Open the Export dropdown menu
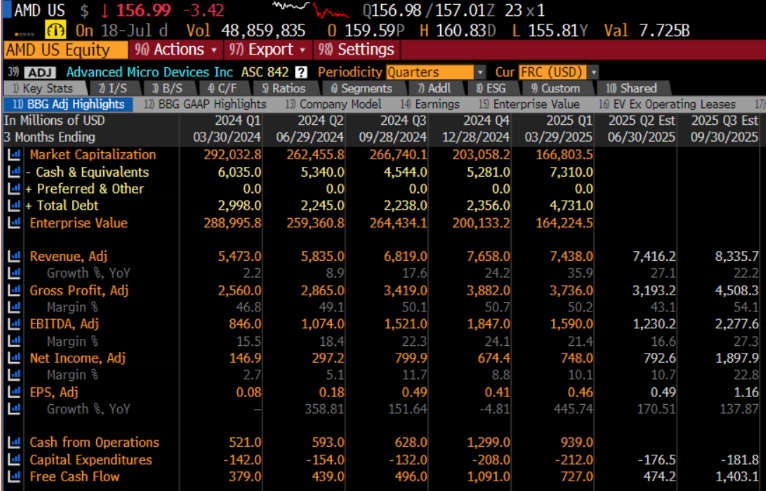Screen dimensions: 766x491 [x=268, y=50]
